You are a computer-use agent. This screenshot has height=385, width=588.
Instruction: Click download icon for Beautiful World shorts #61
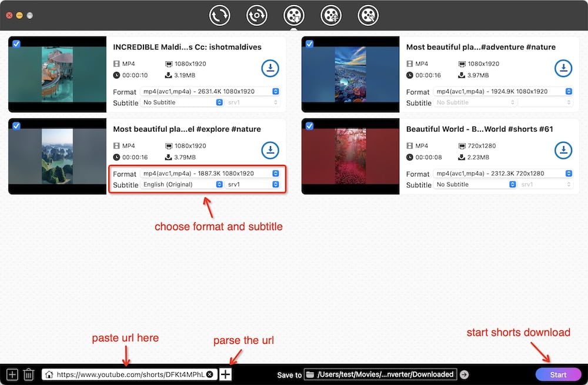pyautogui.click(x=563, y=151)
